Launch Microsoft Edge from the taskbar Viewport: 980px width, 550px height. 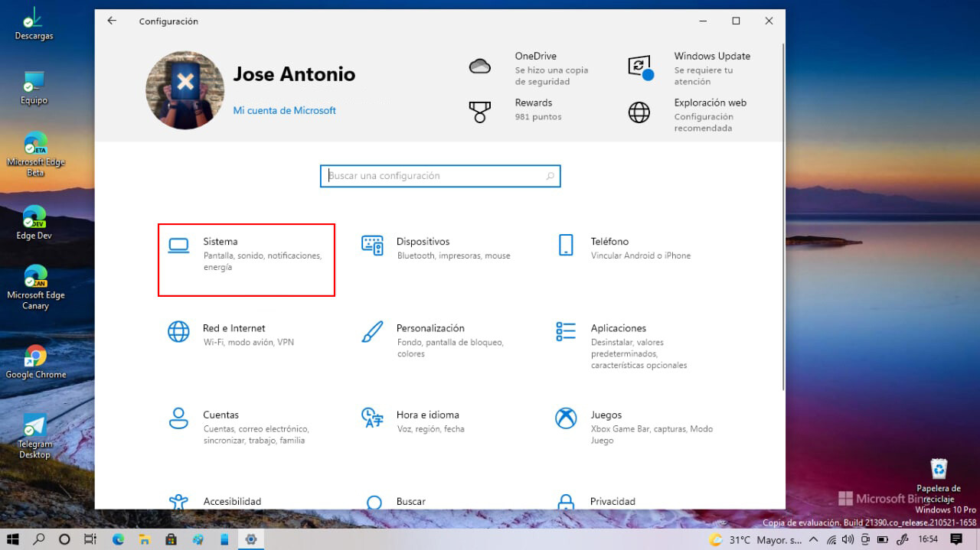pos(118,539)
